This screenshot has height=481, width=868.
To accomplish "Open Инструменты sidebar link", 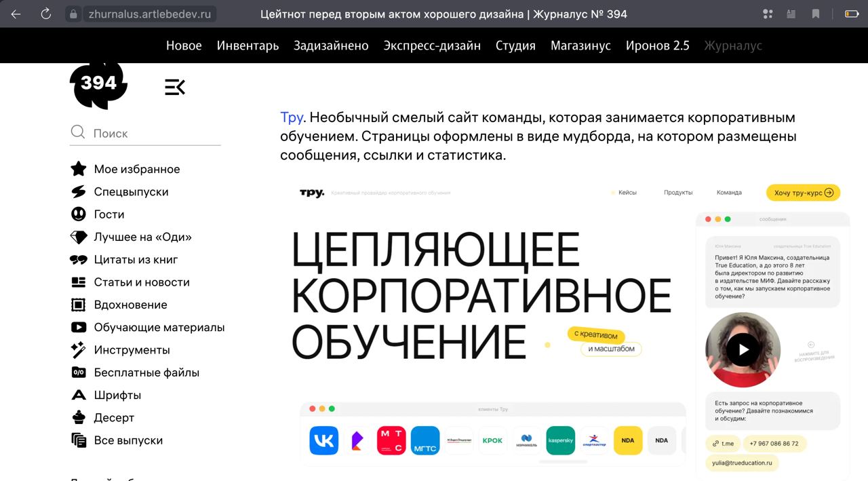I will tap(132, 349).
